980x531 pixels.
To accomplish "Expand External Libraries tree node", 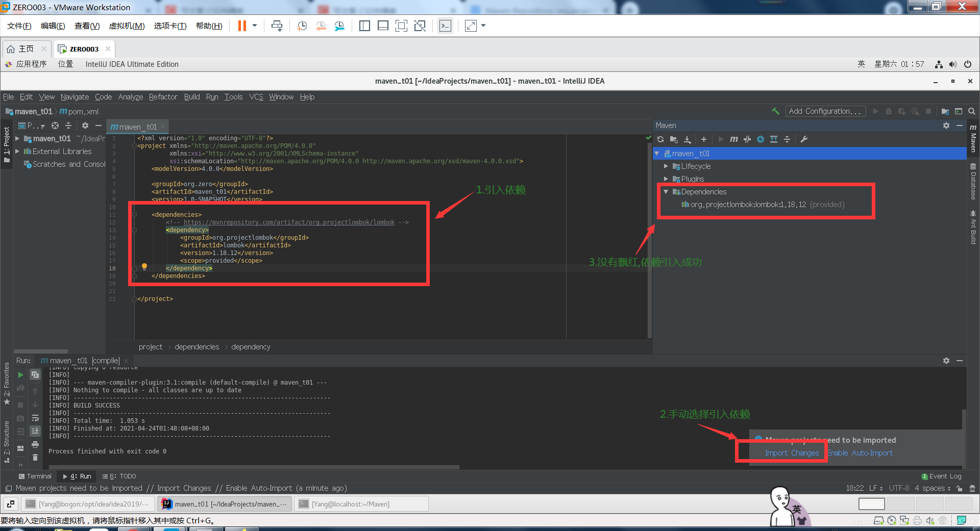I will [17, 151].
